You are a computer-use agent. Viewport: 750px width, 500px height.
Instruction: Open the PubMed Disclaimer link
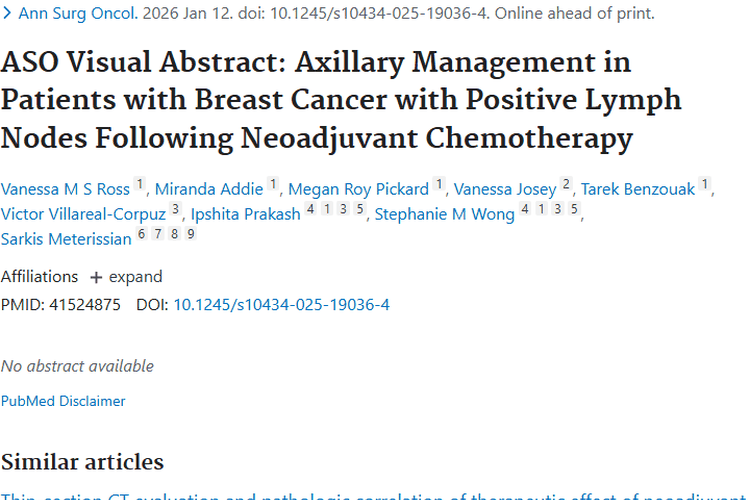point(63,401)
